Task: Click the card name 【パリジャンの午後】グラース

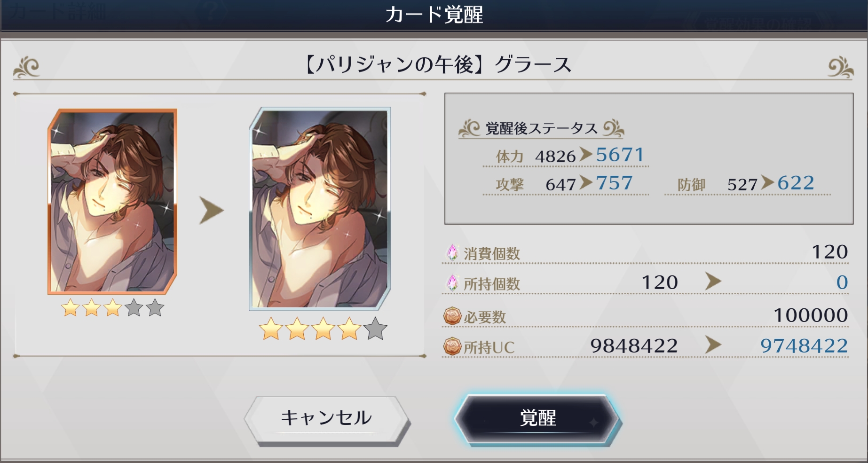Action: (x=438, y=64)
